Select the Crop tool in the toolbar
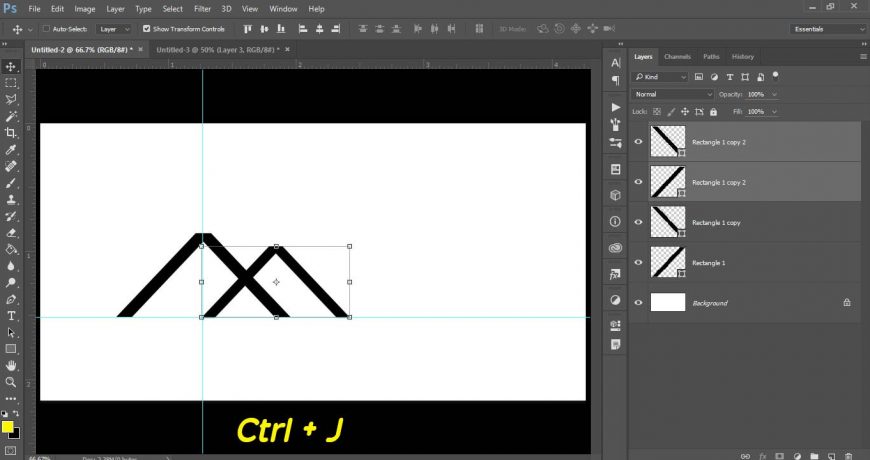Viewport: 870px width, 460px height. point(11,132)
